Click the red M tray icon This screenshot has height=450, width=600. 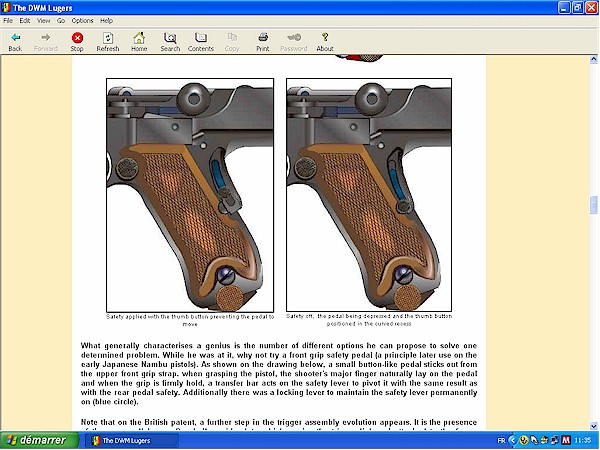566,440
